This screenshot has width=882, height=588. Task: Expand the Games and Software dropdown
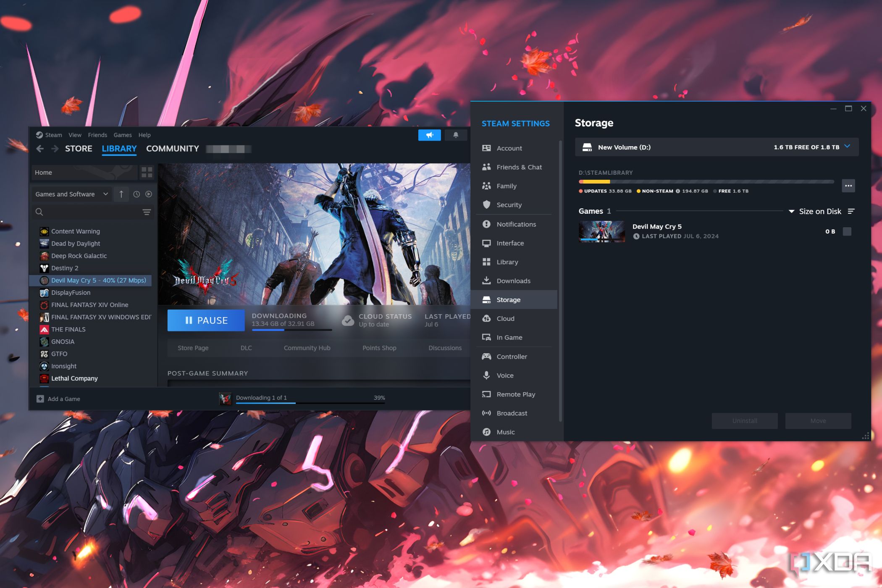[71, 194]
